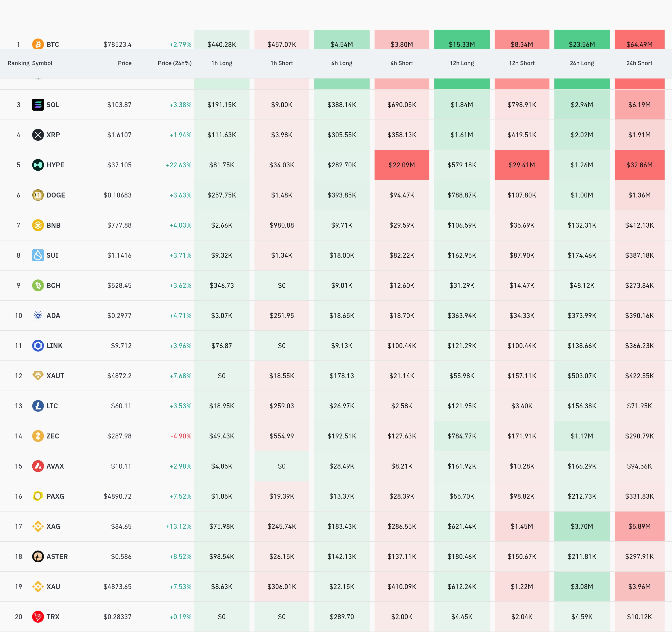Click the DOGE coin icon
672x632 pixels.
(38, 195)
